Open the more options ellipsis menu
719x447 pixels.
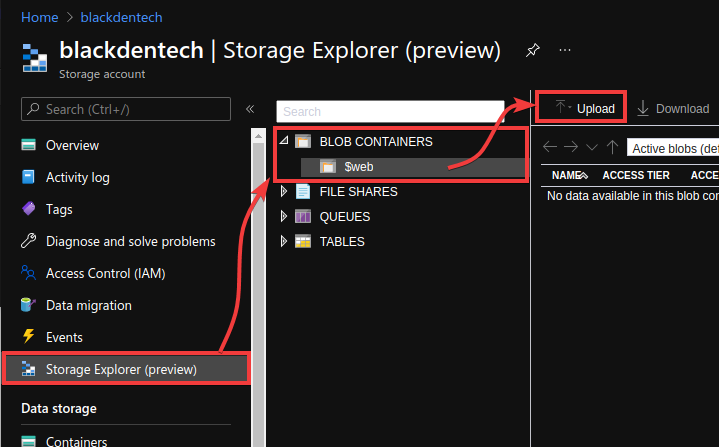click(x=565, y=50)
